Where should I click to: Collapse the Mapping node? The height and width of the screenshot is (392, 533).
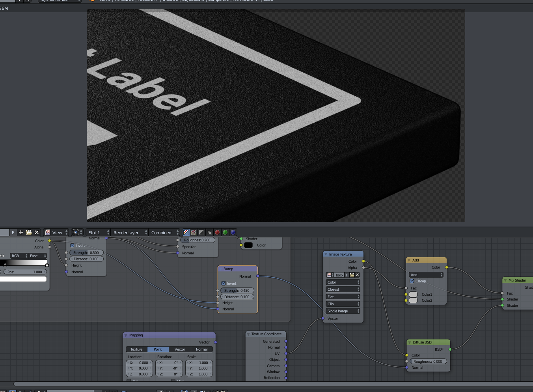coord(126,335)
